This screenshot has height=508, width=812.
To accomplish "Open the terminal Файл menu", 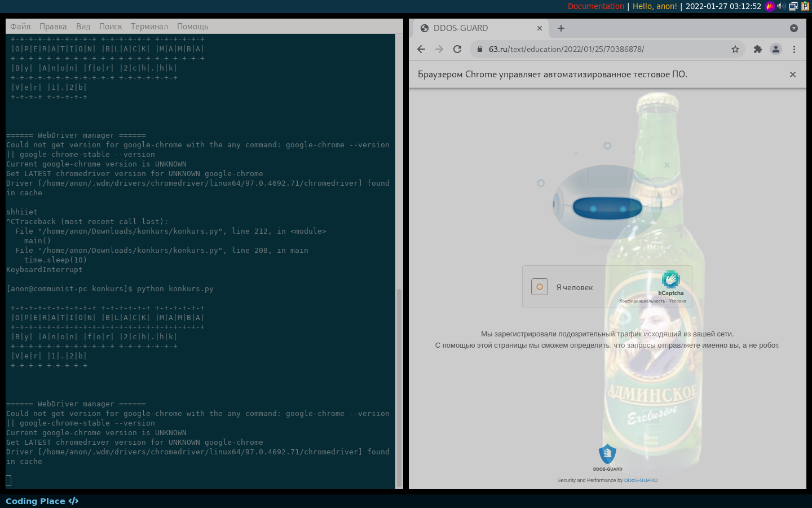I will (20, 27).
